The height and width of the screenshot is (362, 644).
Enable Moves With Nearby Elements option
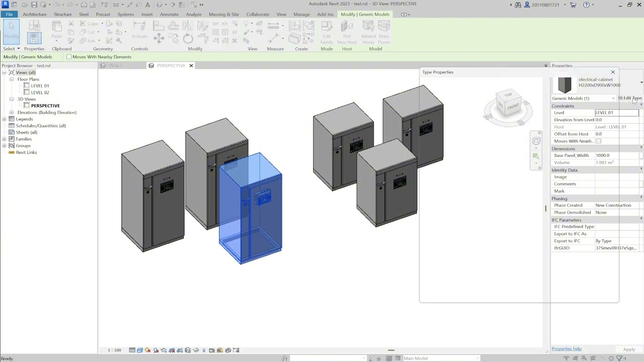click(x=69, y=57)
